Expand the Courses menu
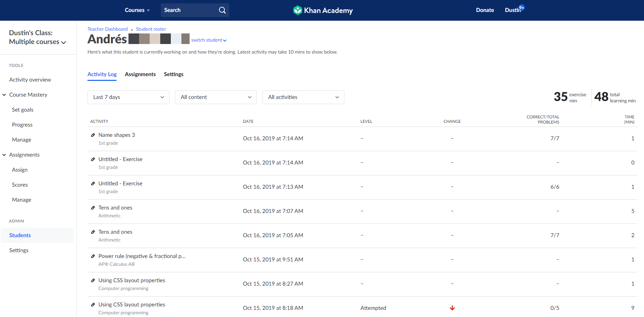The width and height of the screenshot is (644, 317). [x=137, y=10]
